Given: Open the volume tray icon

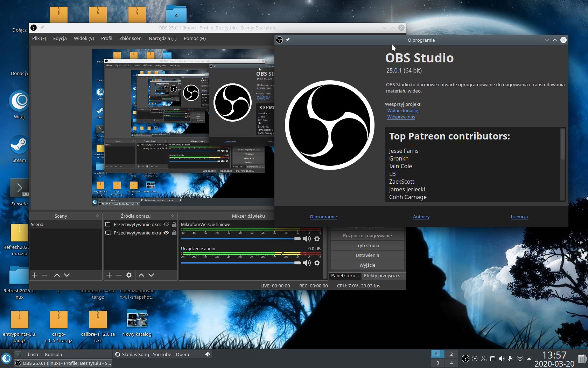Looking at the screenshot, I should tap(502, 359).
